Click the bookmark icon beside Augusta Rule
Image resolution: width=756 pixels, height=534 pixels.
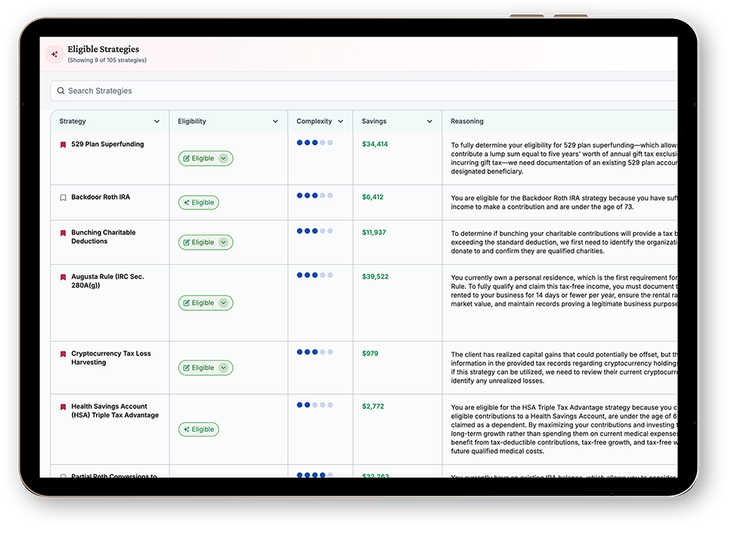coord(62,276)
